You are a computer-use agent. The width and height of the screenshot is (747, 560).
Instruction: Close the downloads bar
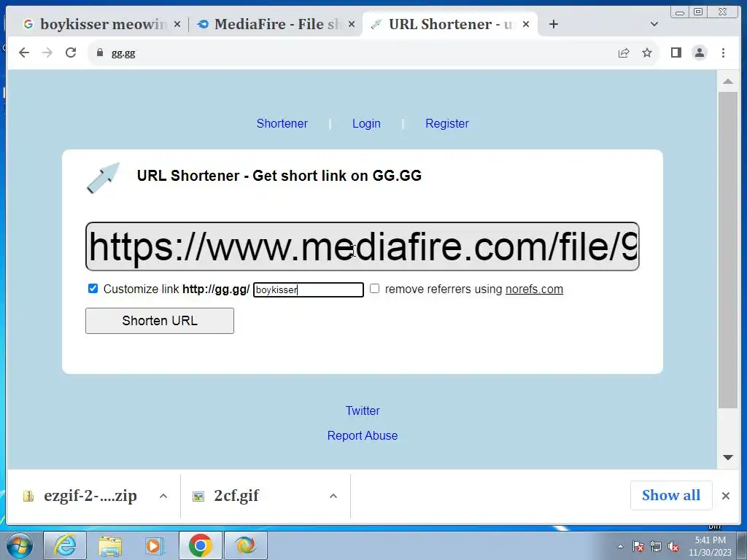(726, 496)
